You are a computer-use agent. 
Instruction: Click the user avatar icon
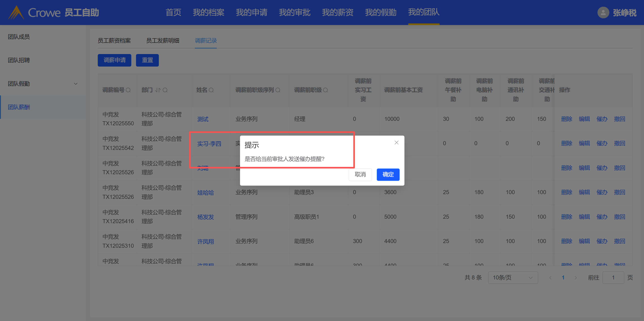603,13
